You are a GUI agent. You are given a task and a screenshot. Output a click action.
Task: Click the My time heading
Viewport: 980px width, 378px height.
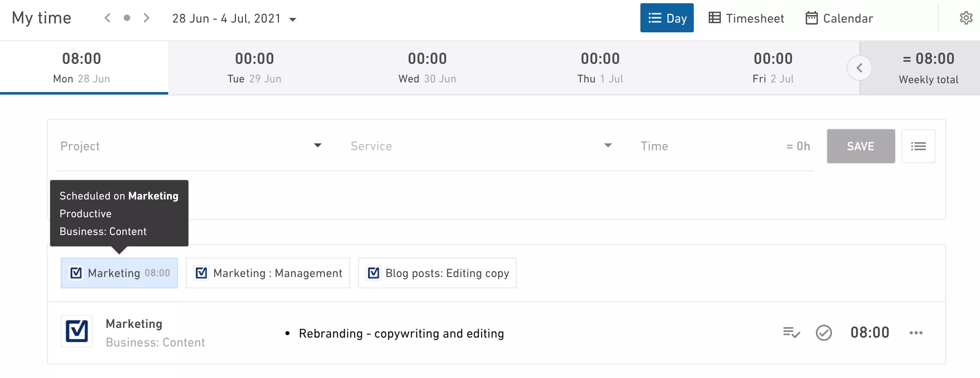coord(41,18)
